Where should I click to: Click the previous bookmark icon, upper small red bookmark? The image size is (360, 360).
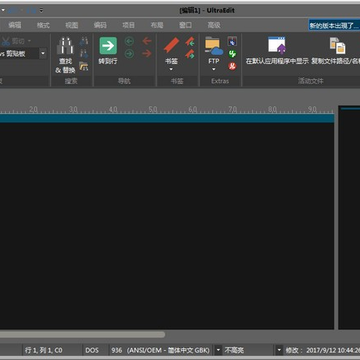tap(190, 42)
